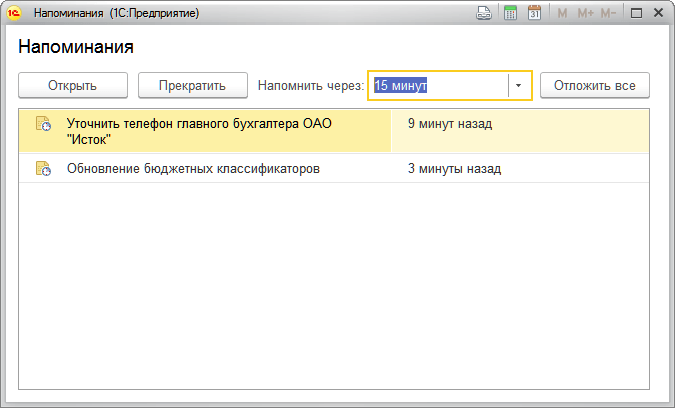Click reminder icon beside "Уточнить телефон" row

43,125
